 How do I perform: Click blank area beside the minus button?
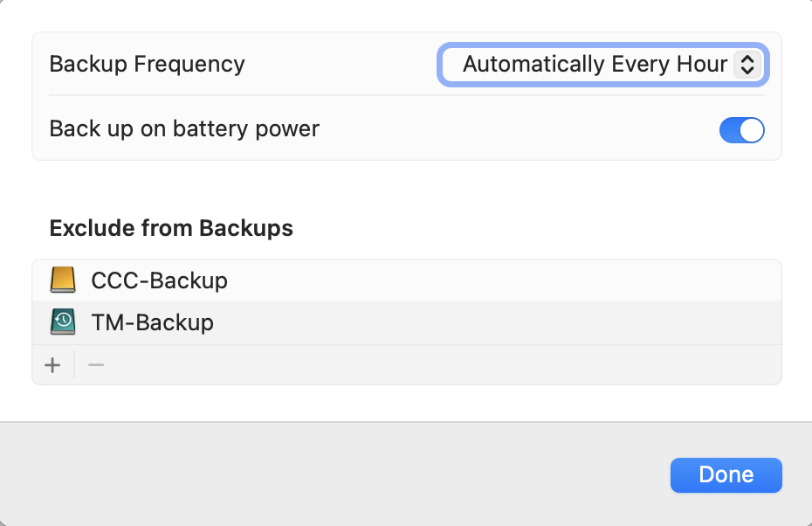coord(437,365)
